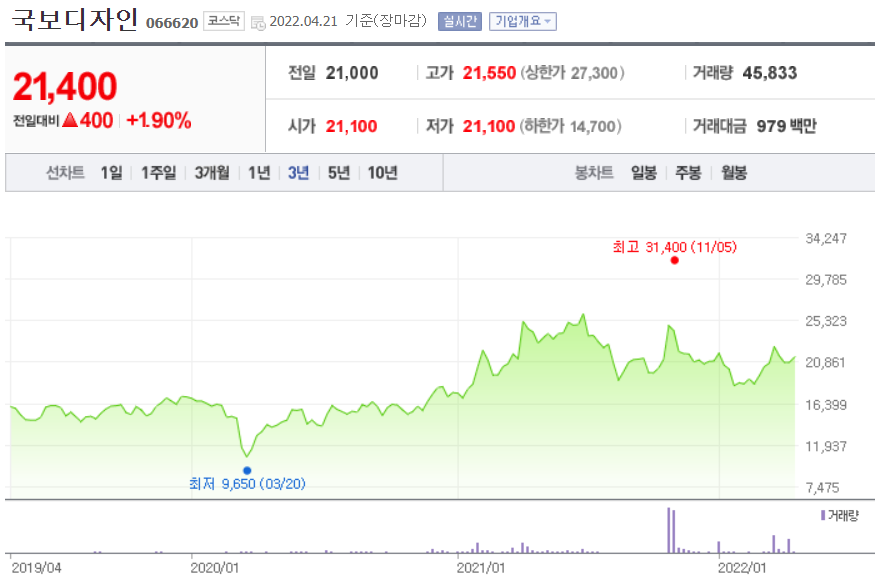Select the 1년 line chart tab
875x586 pixels.
click(259, 173)
